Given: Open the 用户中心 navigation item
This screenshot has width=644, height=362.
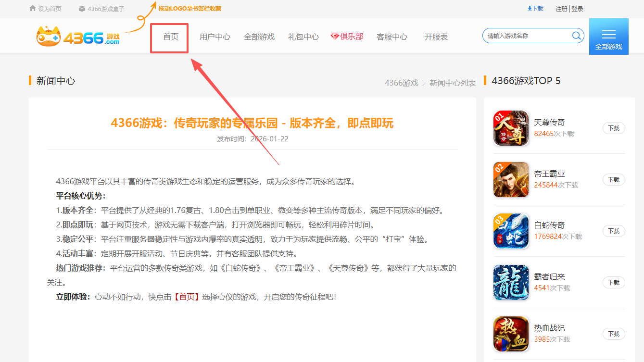Looking at the screenshot, I should pyautogui.click(x=215, y=36).
